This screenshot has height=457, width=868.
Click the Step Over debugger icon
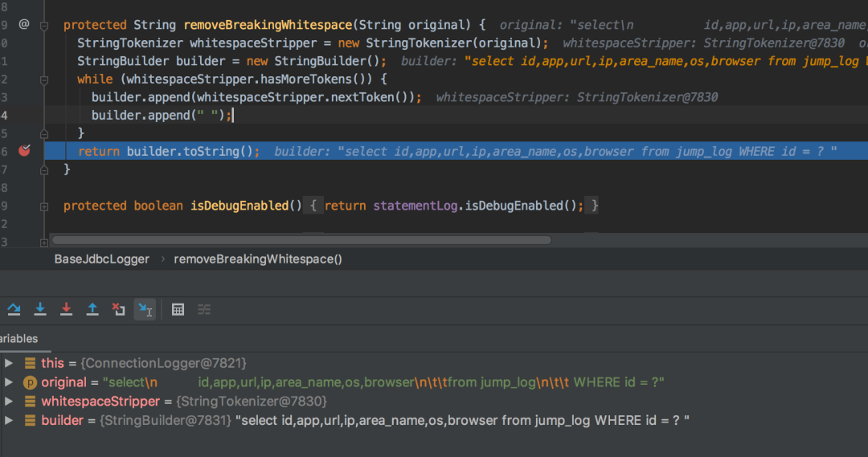(14, 309)
